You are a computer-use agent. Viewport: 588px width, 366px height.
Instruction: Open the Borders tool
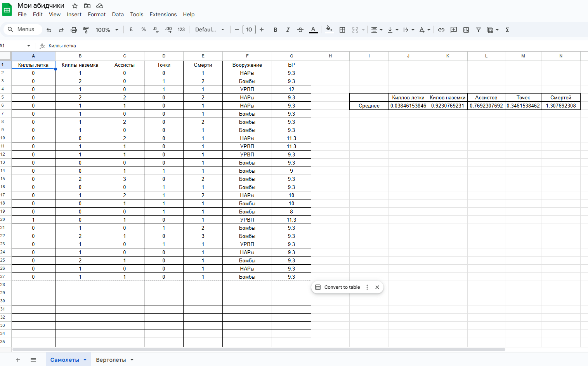click(342, 30)
